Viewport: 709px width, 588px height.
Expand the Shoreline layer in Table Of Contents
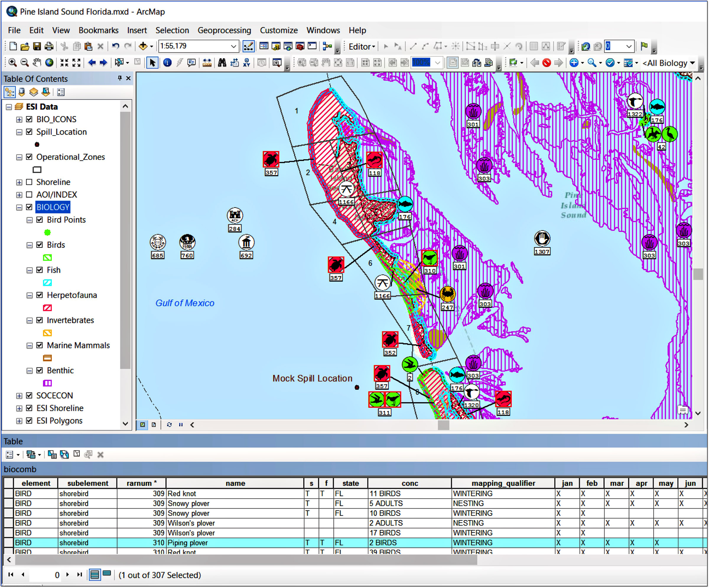19,182
